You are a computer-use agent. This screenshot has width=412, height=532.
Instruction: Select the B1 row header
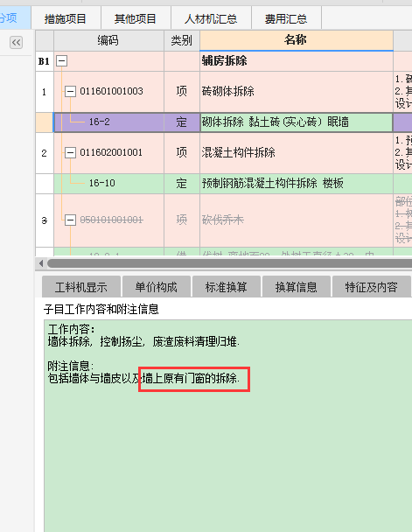coord(45,61)
